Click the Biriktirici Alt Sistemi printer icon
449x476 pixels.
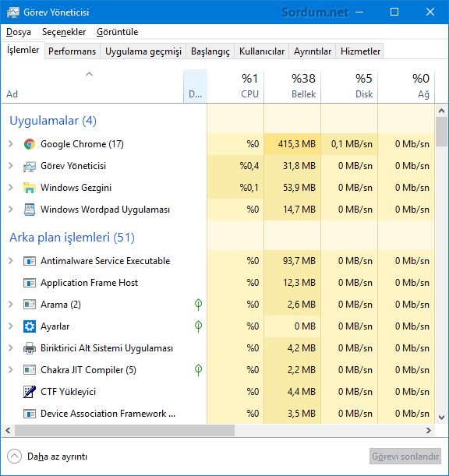[30, 348]
